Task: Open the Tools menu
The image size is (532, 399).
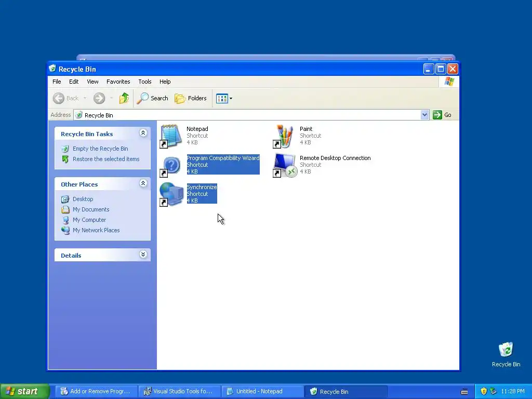Action: coord(145,82)
